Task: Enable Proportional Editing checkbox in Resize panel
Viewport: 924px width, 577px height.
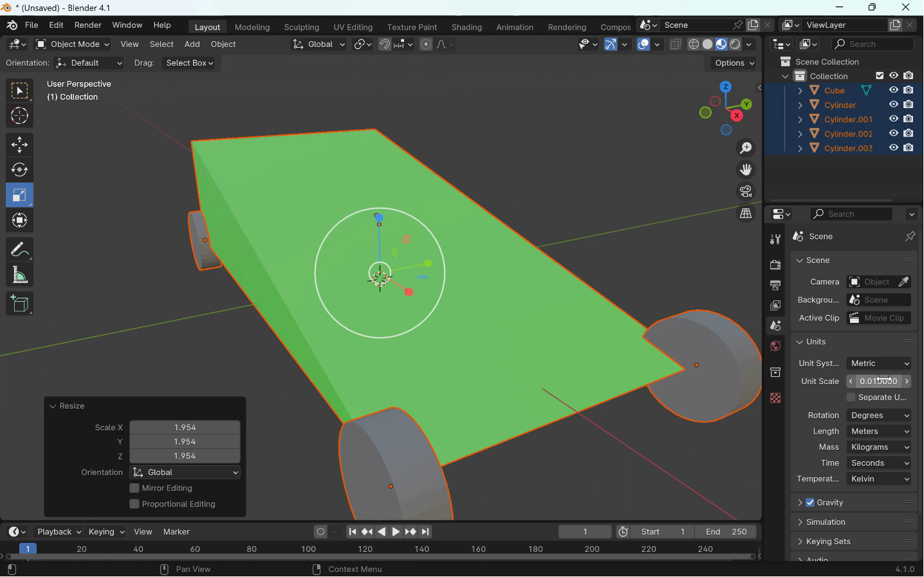Action: click(134, 506)
